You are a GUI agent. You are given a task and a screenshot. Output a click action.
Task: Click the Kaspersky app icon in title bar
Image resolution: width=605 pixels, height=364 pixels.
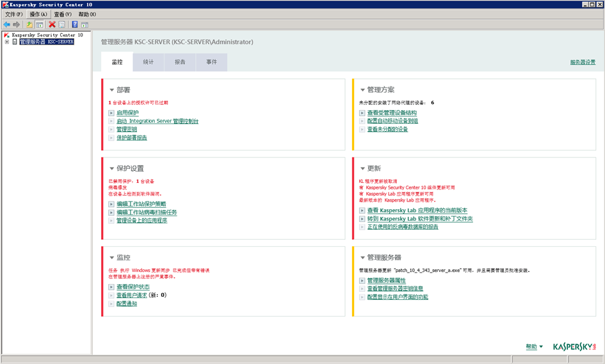pyautogui.click(x=5, y=4)
